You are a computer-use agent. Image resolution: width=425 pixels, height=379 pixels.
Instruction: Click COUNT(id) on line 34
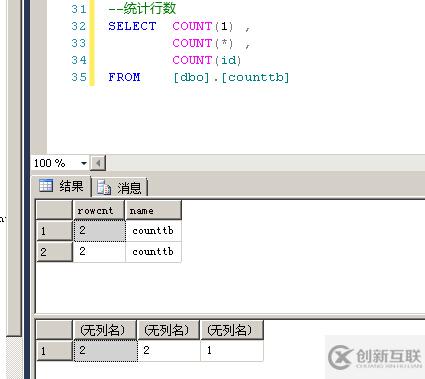[207, 60]
